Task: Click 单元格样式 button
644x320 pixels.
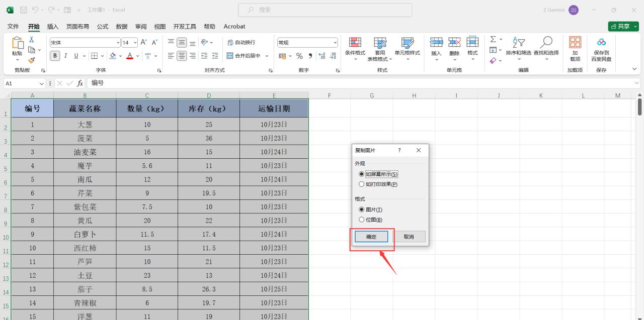Action: [x=407, y=49]
